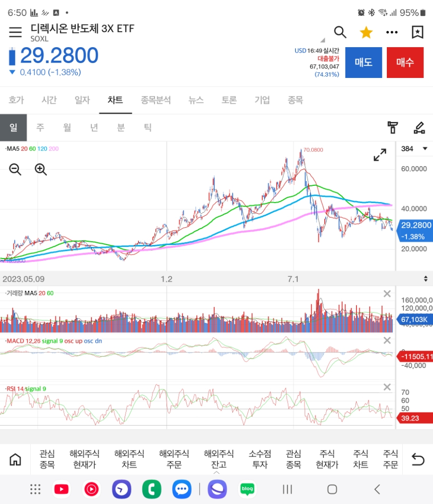Switch to the 일자 tab
The height and width of the screenshot is (504, 433).
[82, 100]
